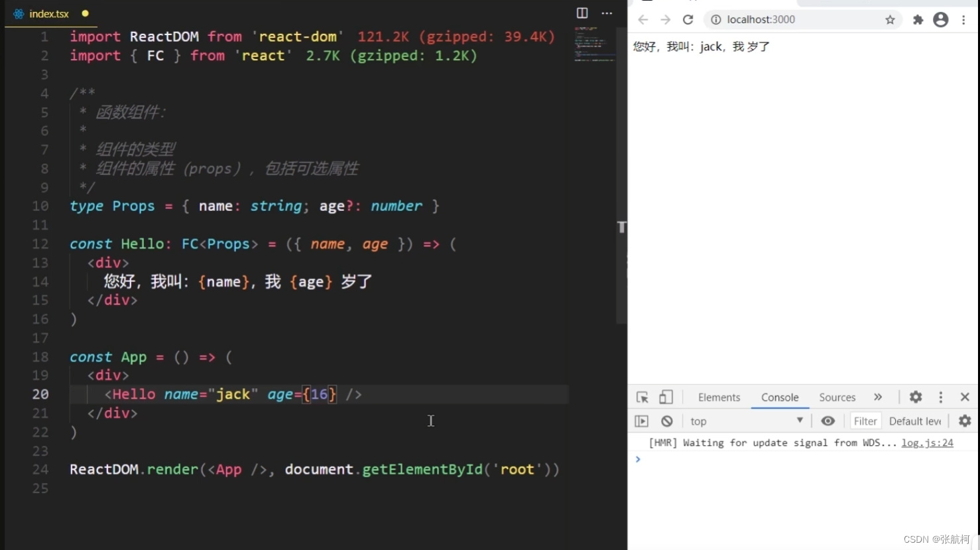Open the Default levels dropdown
The width and height of the screenshot is (980, 550).
(x=915, y=421)
